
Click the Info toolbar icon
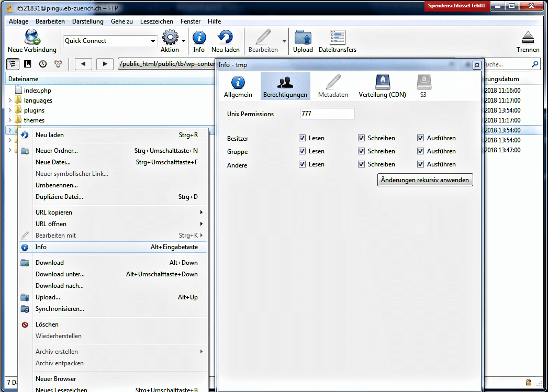pyautogui.click(x=199, y=40)
